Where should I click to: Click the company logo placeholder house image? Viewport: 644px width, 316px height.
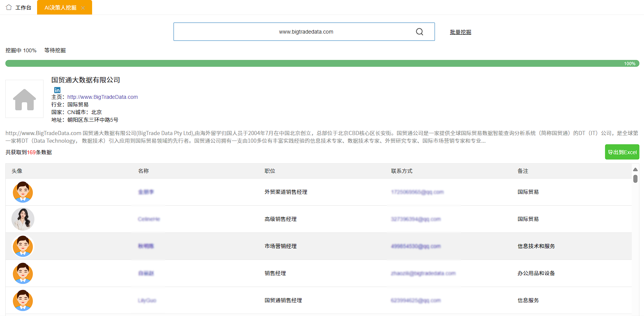[x=24, y=99]
